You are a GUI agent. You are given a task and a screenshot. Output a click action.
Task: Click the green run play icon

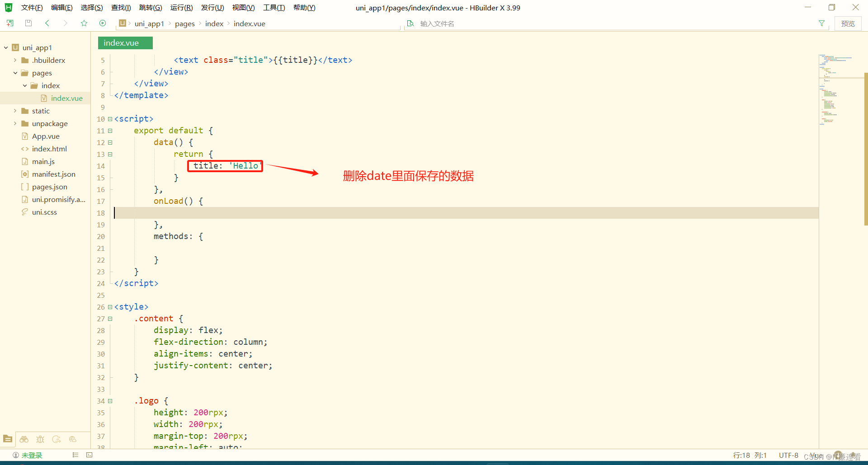[x=103, y=23]
